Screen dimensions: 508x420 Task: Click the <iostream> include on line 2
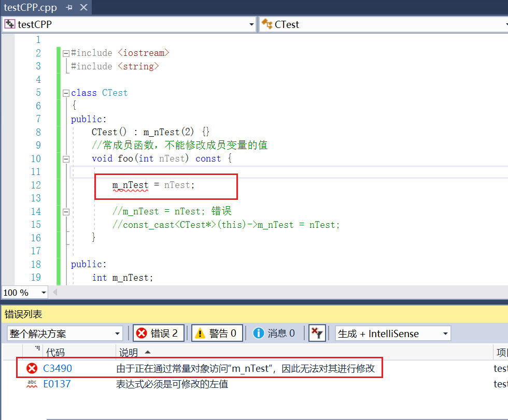[x=144, y=53]
